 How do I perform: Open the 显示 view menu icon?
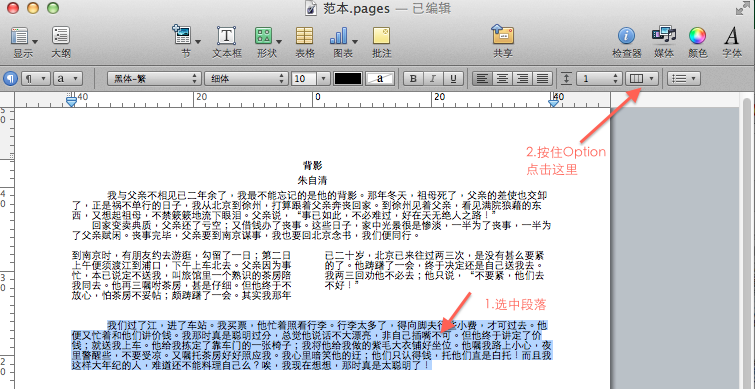(x=19, y=36)
